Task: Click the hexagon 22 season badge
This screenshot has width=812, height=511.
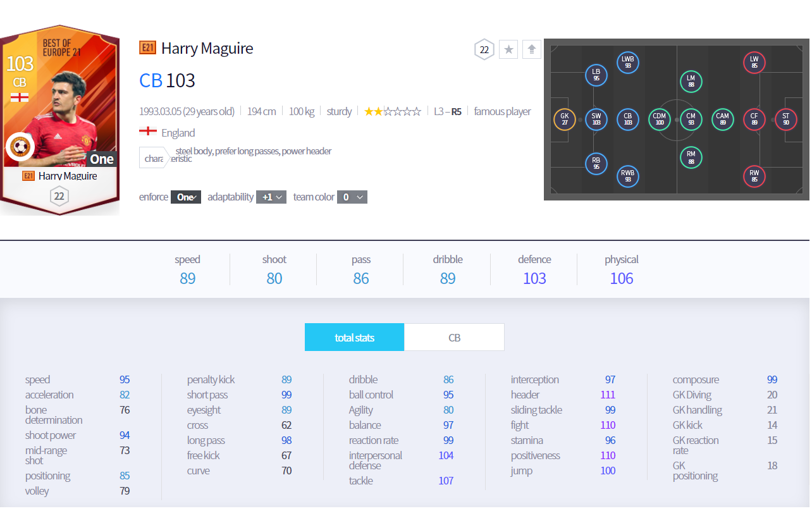Action: (484, 49)
